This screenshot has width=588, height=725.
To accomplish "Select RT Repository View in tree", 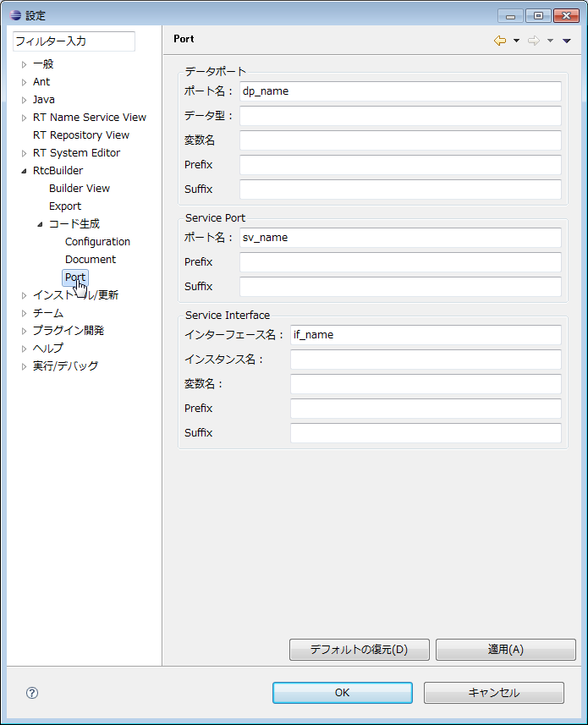I will (81, 135).
